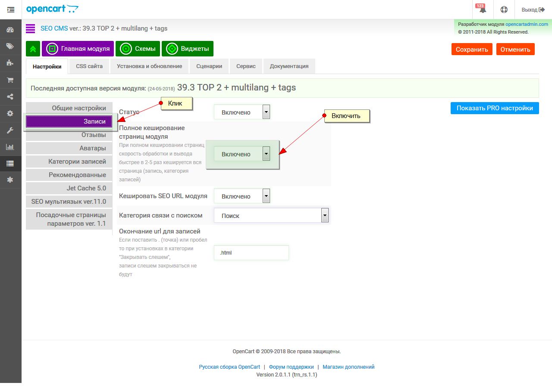Click the OpenCart logo
The image size is (552, 392).
(53, 9)
